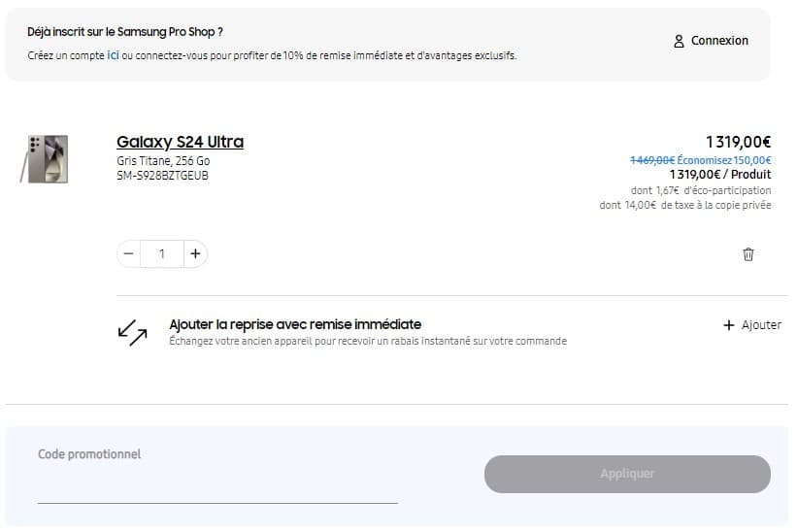The height and width of the screenshot is (532, 797).
Task: Click the 'Déjà inscrit sur le Samsung Pro Shop ?' heading
Action: (x=125, y=31)
